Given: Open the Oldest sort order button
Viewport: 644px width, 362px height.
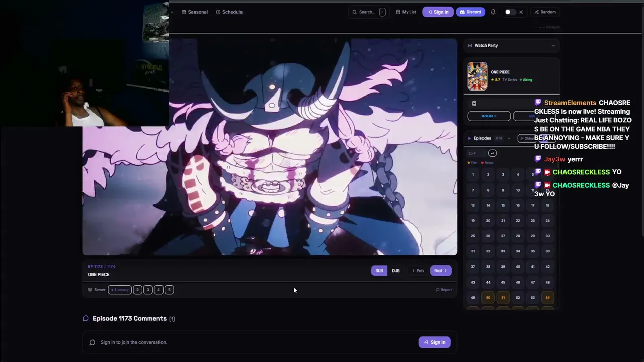Looking at the screenshot, I should pyautogui.click(x=528, y=138).
